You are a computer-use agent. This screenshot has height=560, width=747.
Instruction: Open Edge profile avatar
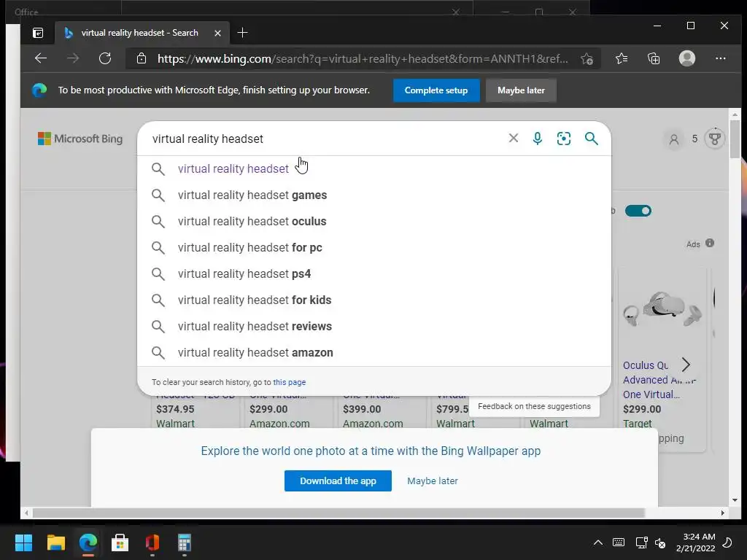(x=687, y=58)
